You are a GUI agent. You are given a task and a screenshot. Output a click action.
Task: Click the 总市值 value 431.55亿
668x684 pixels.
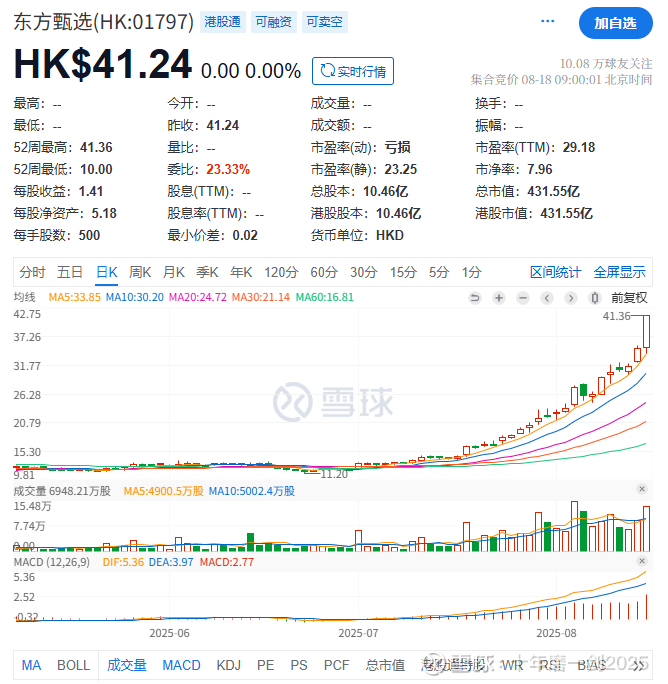(x=553, y=192)
